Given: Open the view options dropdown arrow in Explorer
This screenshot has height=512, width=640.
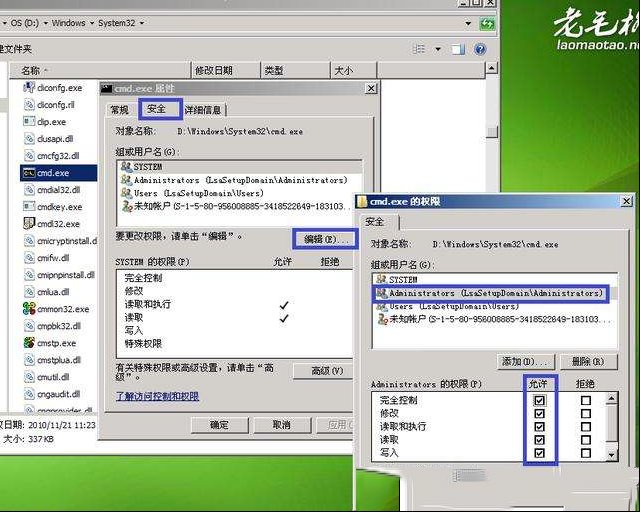Looking at the screenshot, I should [x=438, y=49].
